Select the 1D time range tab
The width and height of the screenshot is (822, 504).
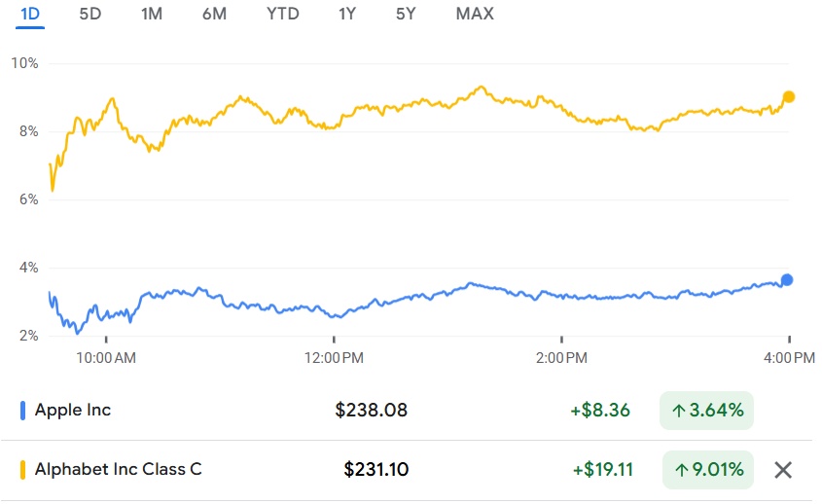30,14
